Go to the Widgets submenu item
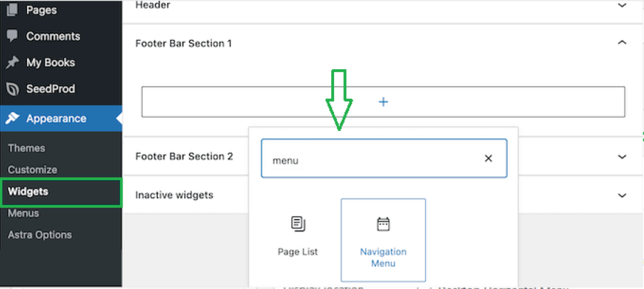This screenshot has width=644, height=289. click(28, 191)
